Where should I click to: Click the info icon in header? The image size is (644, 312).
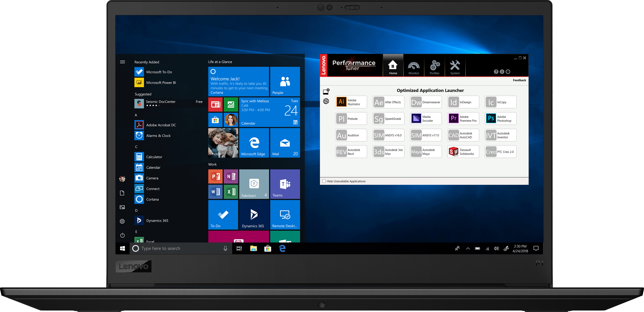[x=502, y=72]
